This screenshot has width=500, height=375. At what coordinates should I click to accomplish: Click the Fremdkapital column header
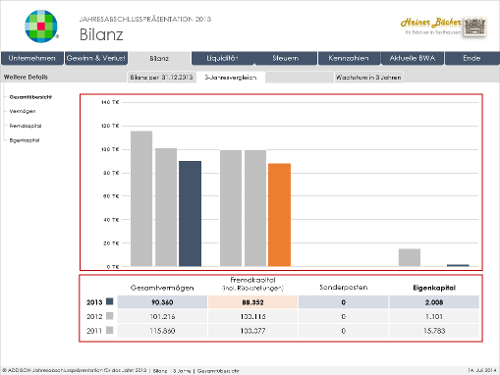[x=253, y=284]
